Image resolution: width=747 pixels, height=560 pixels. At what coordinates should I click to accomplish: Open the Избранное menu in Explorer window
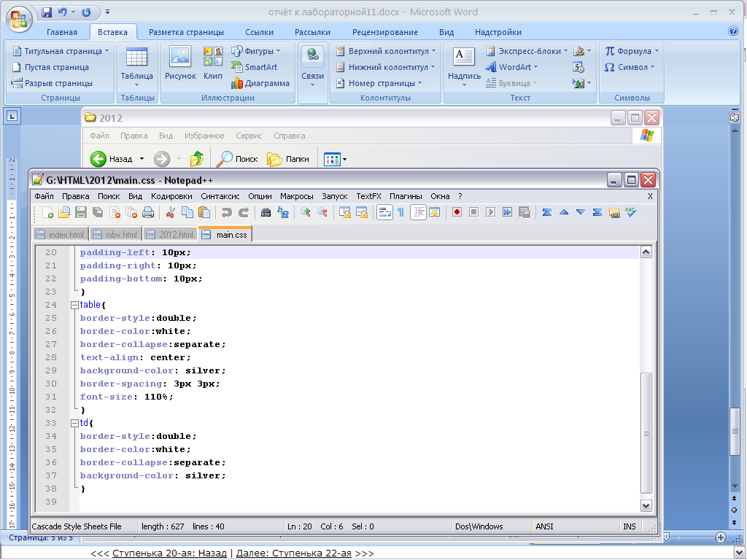(204, 136)
